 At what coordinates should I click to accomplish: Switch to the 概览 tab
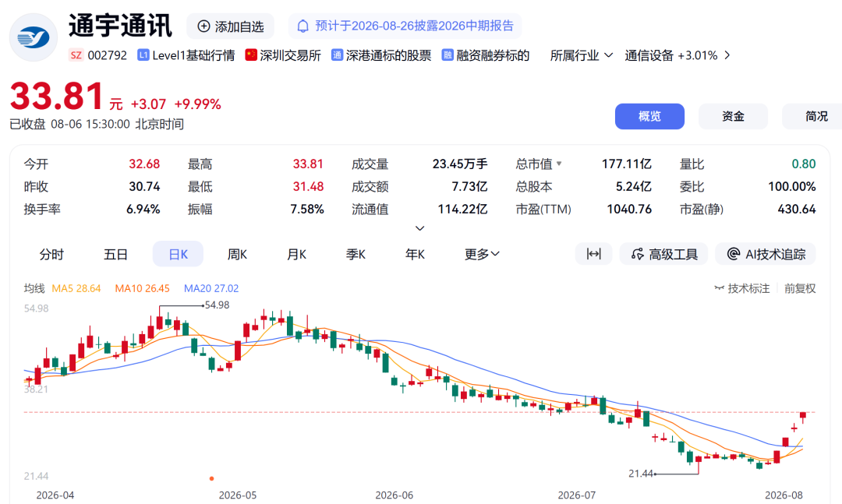point(649,117)
